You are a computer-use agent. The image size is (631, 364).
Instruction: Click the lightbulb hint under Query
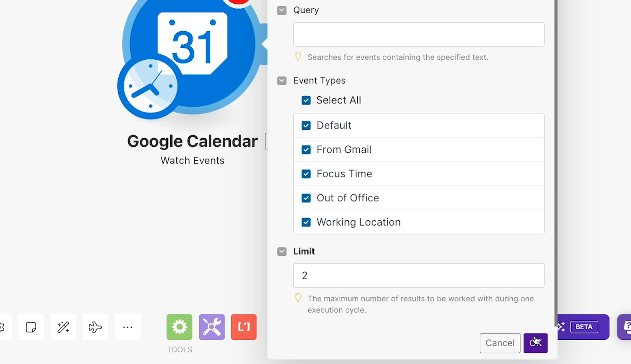click(298, 57)
